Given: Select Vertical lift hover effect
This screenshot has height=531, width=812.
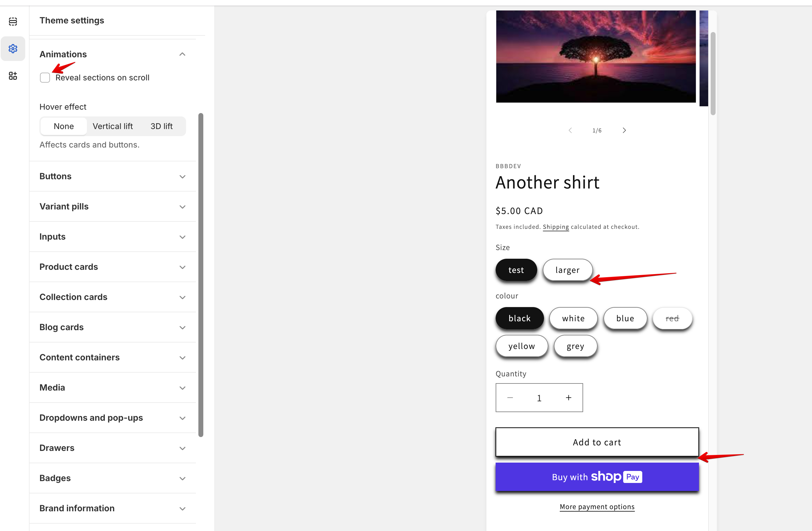Looking at the screenshot, I should coord(113,126).
